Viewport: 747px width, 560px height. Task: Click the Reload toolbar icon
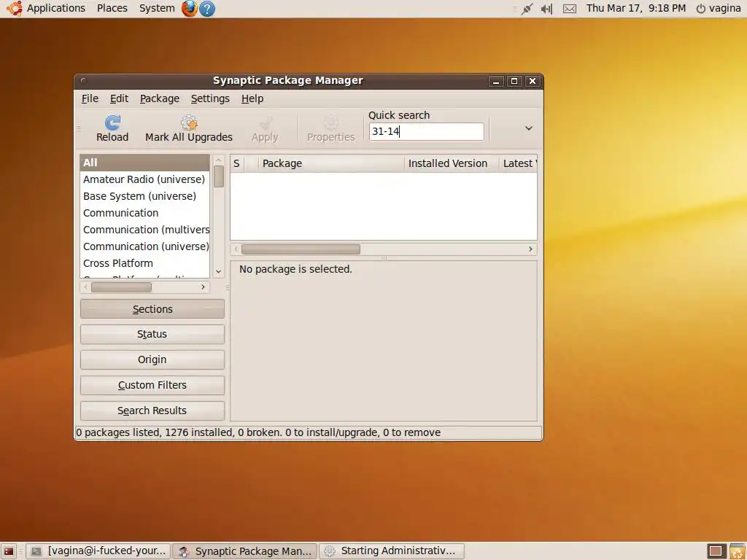[112, 122]
